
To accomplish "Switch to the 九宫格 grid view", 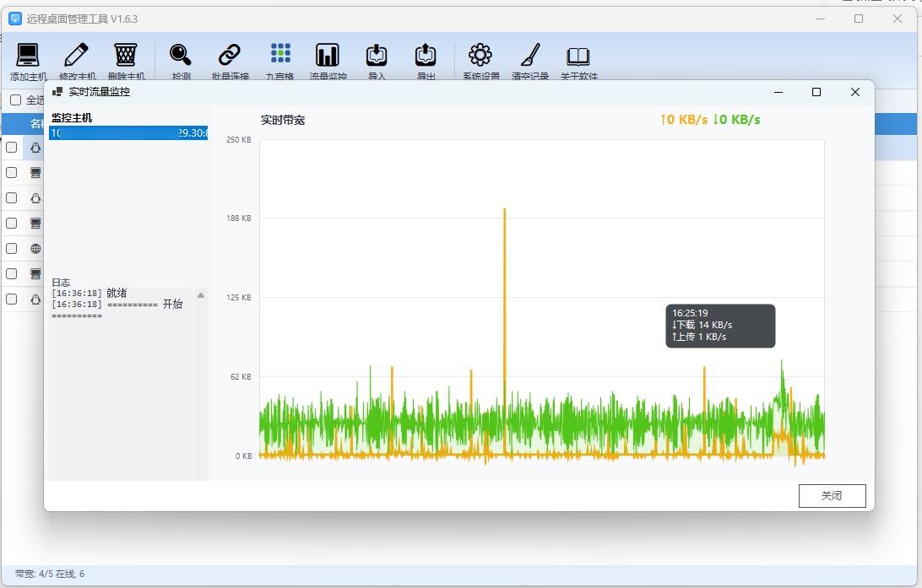I will pyautogui.click(x=280, y=53).
